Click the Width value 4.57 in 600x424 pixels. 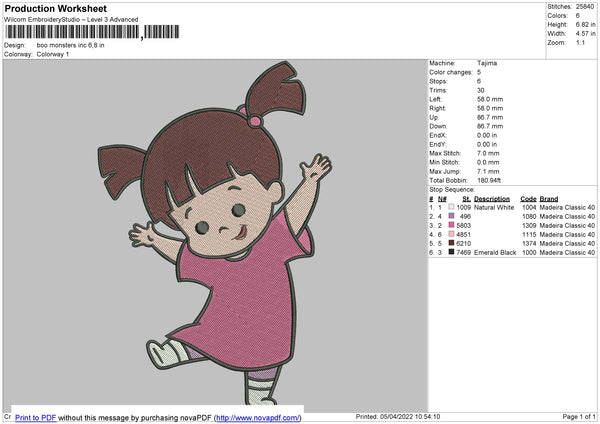tap(585, 34)
